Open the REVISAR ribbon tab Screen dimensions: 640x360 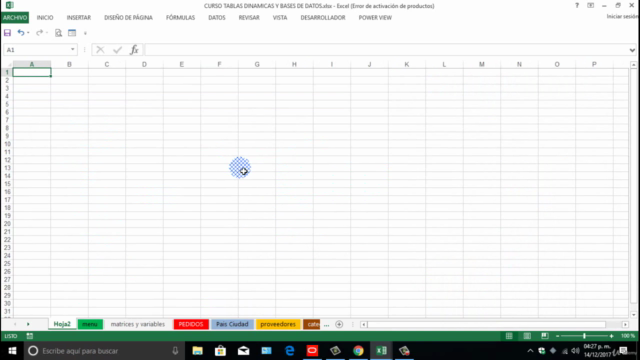coord(249,18)
